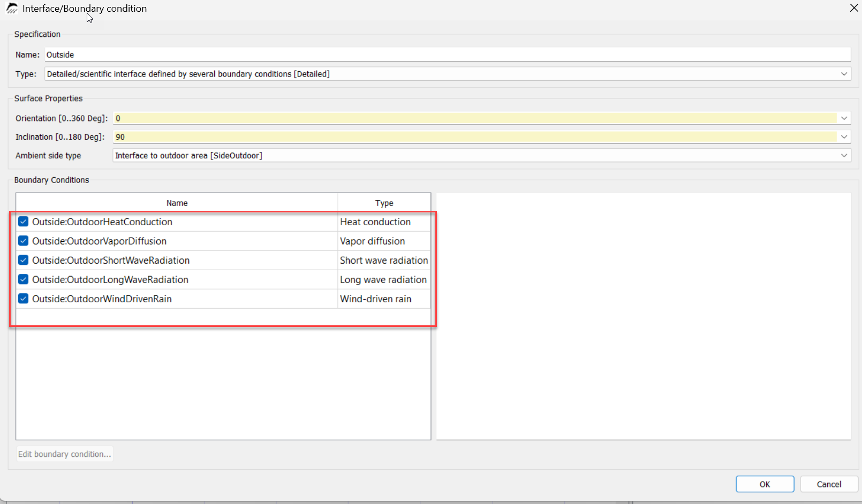The width and height of the screenshot is (862, 504).
Task: Click the Inclination value field
Action: coord(475,137)
